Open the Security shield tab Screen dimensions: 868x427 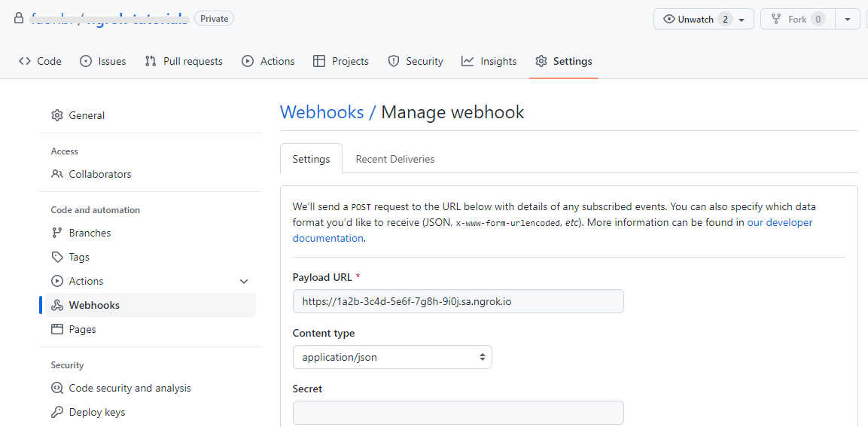(x=415, y=62)
